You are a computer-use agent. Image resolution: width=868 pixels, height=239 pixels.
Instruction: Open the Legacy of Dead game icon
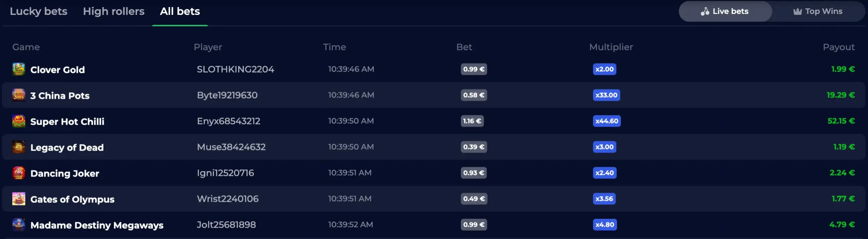pos(19,147)
